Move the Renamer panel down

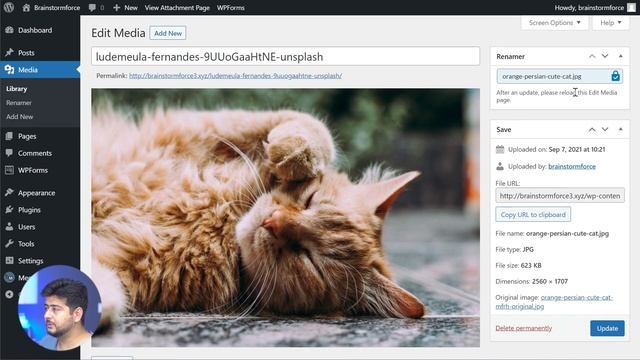pos(605,56)
